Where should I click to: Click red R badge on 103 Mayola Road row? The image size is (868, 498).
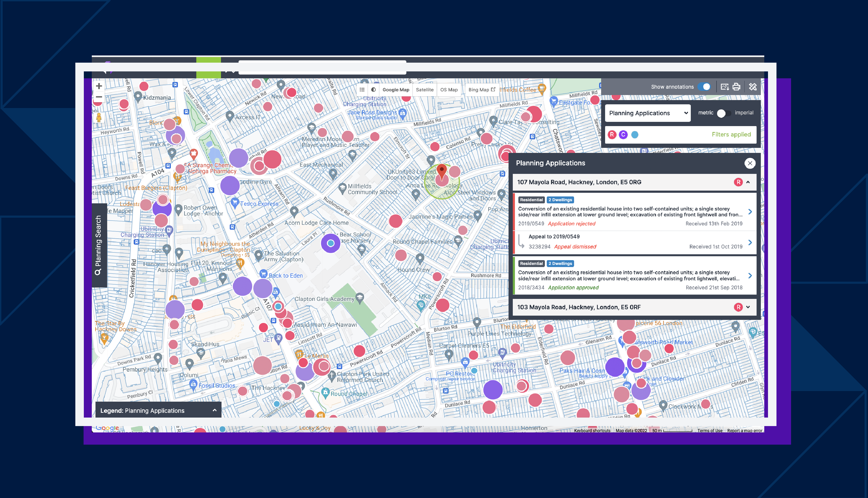(738, 307)
